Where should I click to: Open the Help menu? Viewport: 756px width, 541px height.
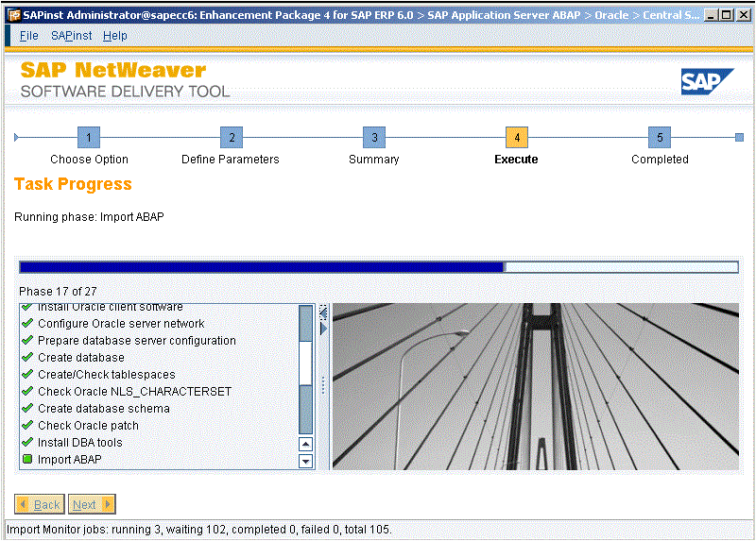tap(115, 36)
